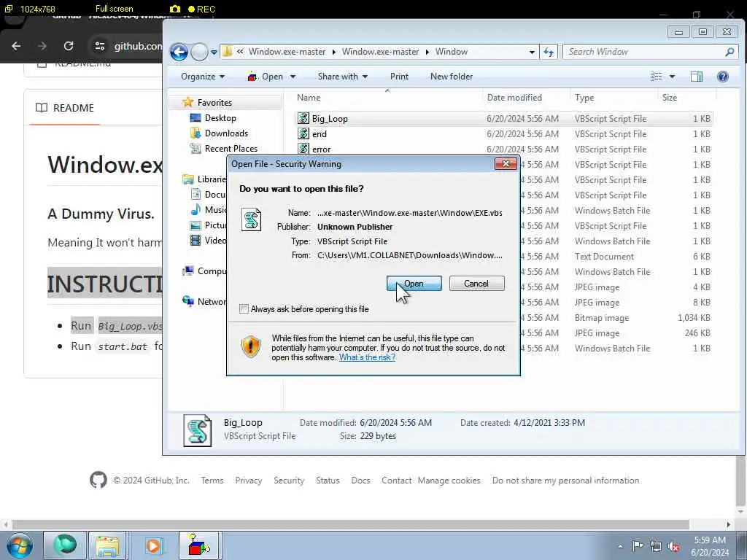
Task: Click the search magnifier icon
Action: (729, 52)
